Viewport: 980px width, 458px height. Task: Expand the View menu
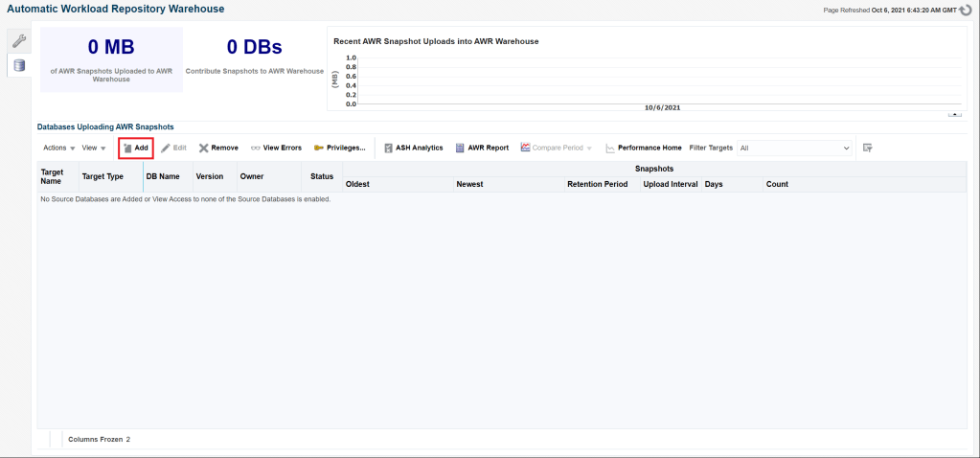pyautogui.click(x=94, y=149)
